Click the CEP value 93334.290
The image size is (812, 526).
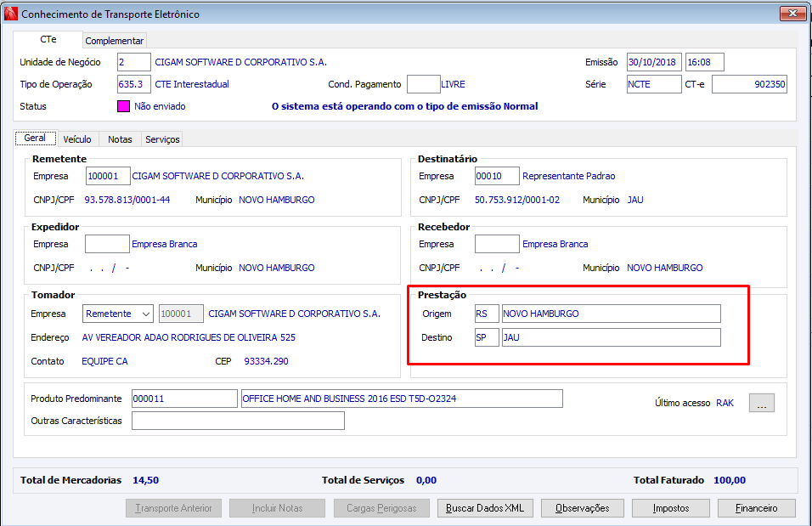tap(266, 361)
